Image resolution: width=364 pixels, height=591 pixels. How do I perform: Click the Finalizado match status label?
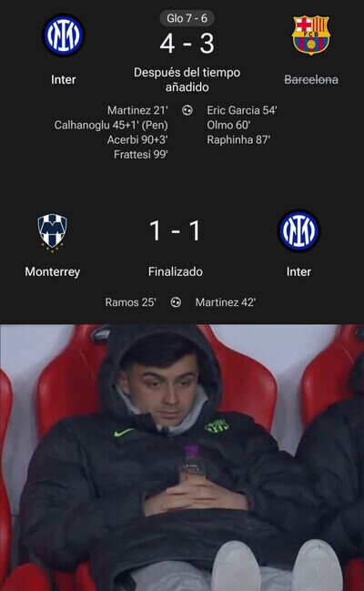[x=176, y=271]
